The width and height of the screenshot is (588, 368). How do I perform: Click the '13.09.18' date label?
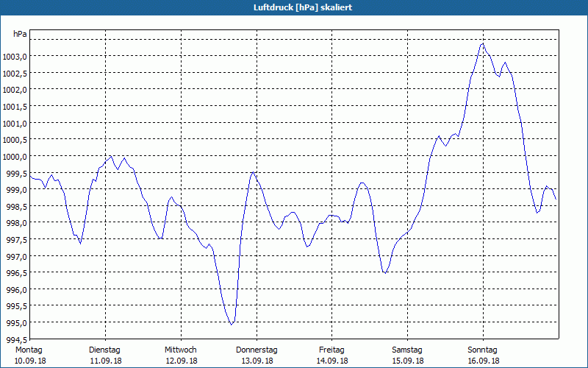click(x=257, y=361)
